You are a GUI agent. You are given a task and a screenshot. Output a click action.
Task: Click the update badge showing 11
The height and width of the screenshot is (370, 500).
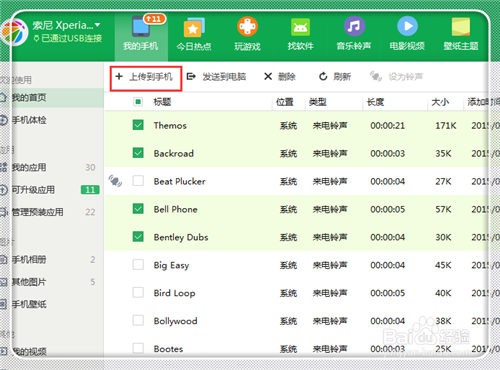click(155, 19)
